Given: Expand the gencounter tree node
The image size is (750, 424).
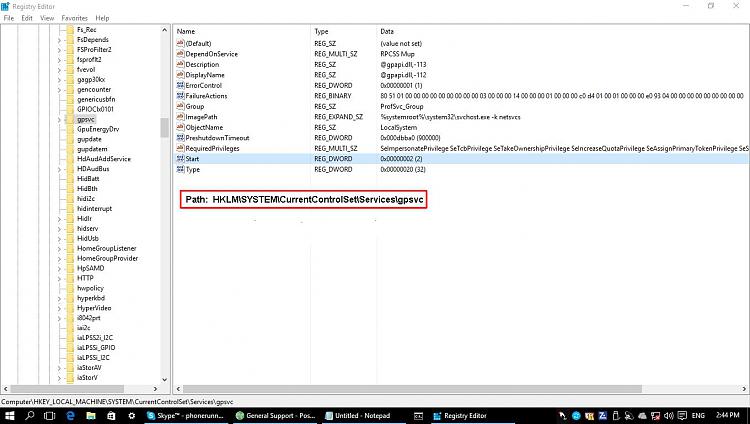Looking at the screenshot, I should (59, 89).
